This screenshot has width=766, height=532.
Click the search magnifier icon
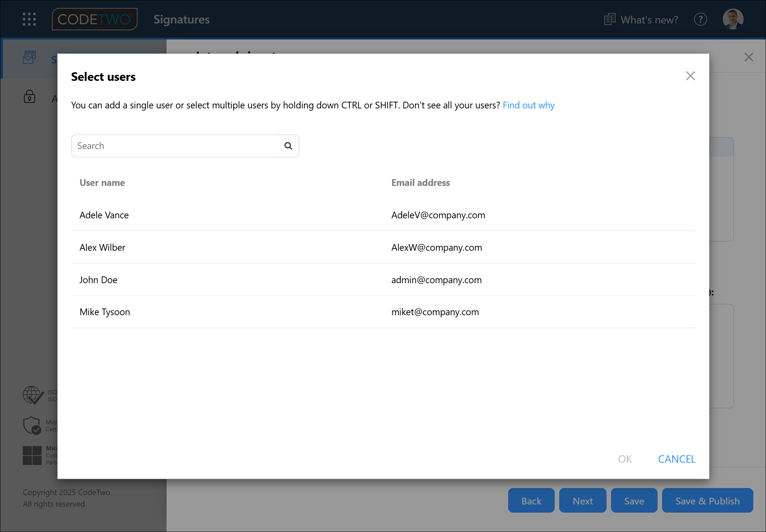click(x=288, y=146)
